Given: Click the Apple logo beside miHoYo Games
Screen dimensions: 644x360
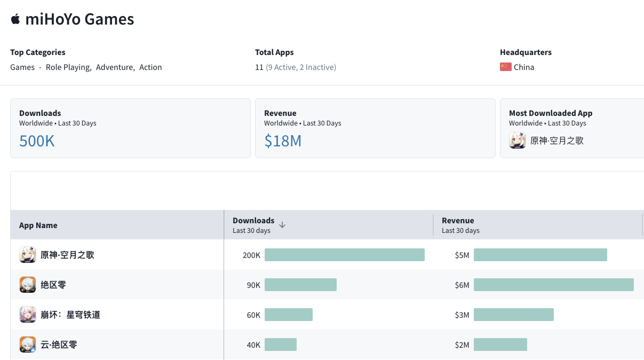Looking at the screenshot, I should [x=15, y=20].
